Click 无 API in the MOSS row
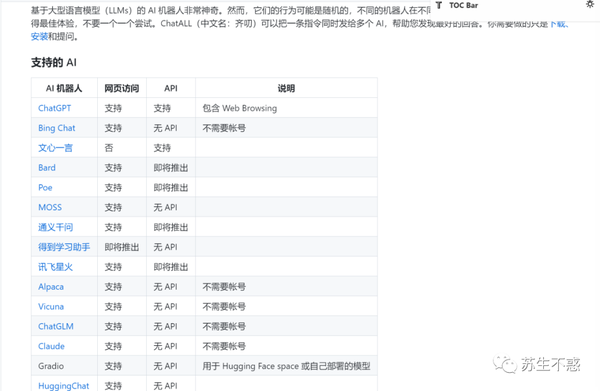600x391 pixels. [x=166, y=207]
